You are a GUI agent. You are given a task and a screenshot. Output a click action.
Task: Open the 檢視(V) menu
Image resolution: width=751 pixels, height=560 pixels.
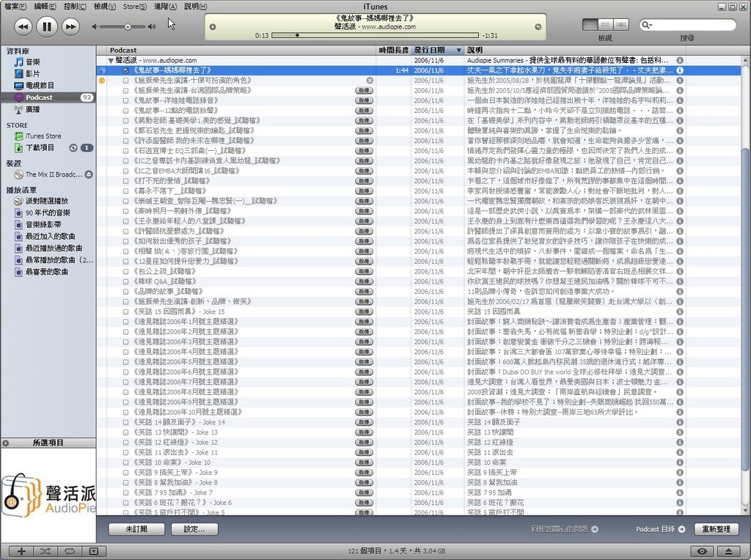(104, 7)
